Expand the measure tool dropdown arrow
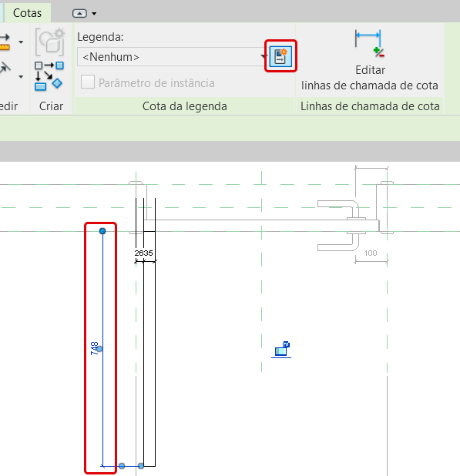 pyautogui.click(x=21, y=42)
